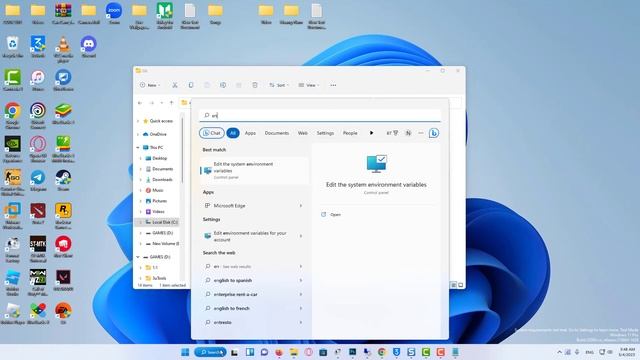This screenshot has width=640, height=360.
Task: Show more search filter tabs arrow
Action: coord(371,133)
